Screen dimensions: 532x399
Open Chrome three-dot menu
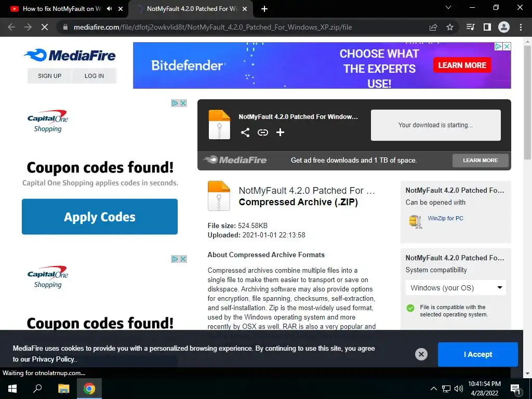click(x=521, y=27)
